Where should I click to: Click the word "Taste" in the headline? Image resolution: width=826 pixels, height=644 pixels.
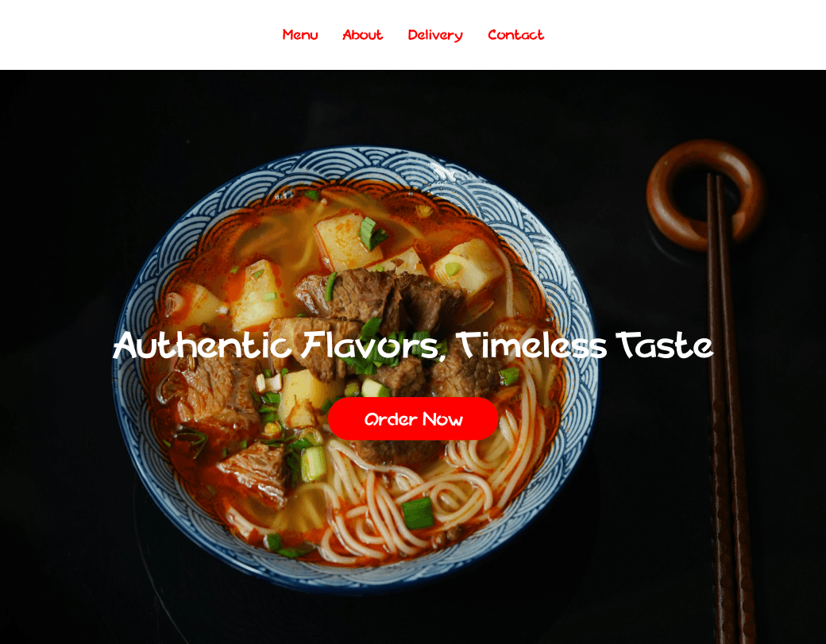[x=665, y=345]
